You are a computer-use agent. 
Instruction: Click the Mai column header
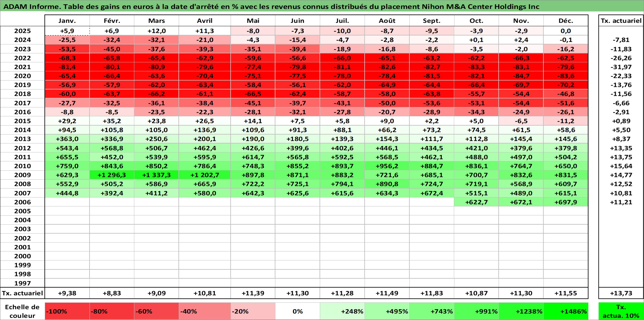coord(253,21)
